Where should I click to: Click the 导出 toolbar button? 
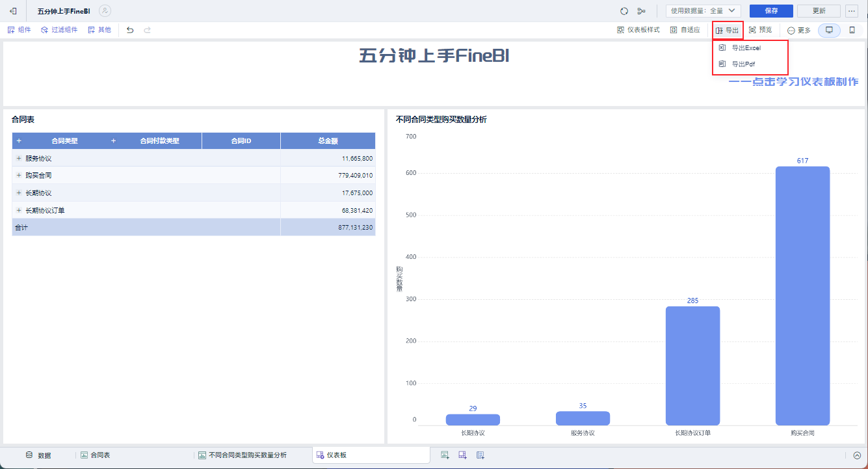point(728,30)
